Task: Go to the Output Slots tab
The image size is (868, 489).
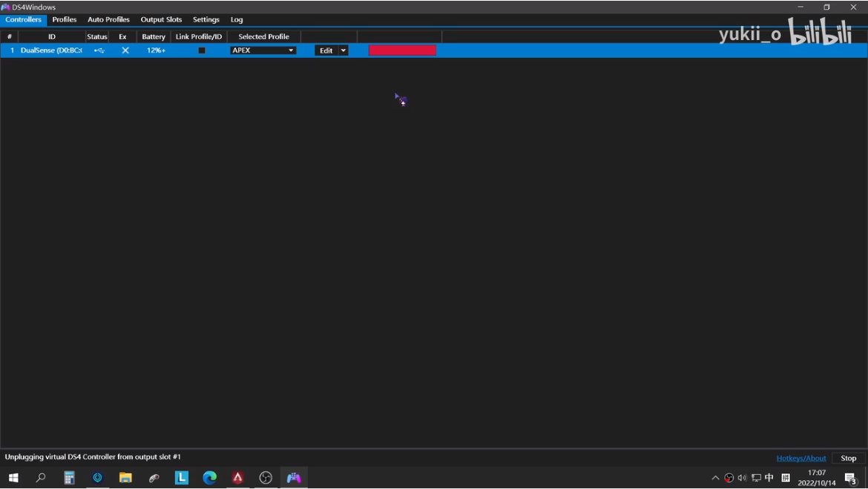Action: (161, 19)
